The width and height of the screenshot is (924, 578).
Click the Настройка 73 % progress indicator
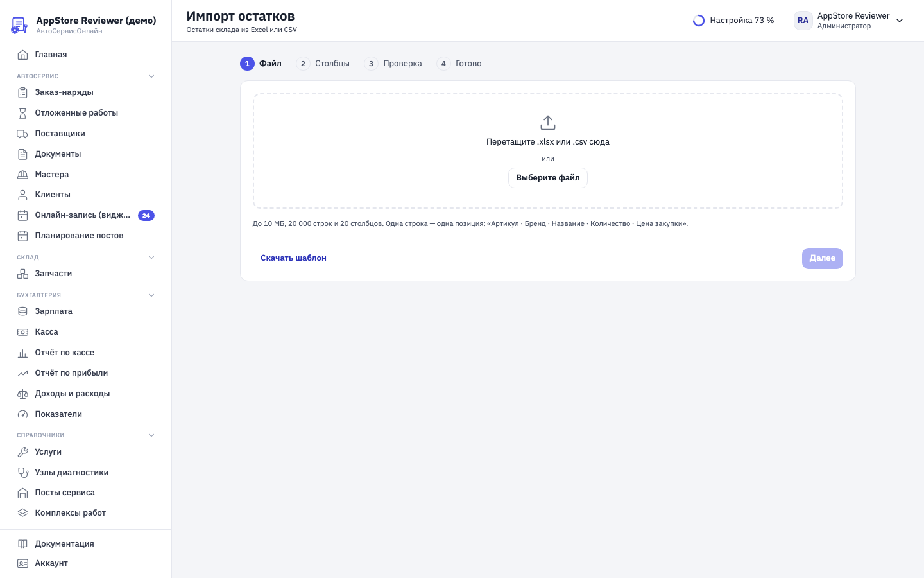pyautogui.click(x=733, y=21)
